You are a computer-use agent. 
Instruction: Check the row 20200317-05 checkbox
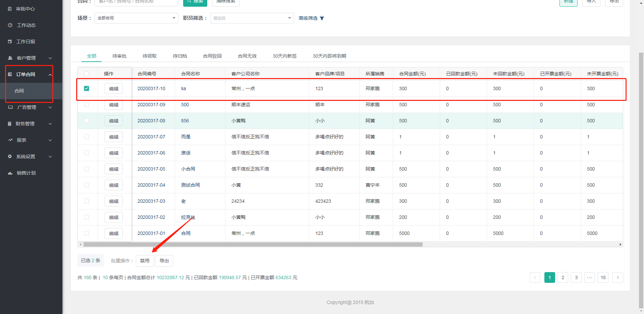[x=87, y=169]
